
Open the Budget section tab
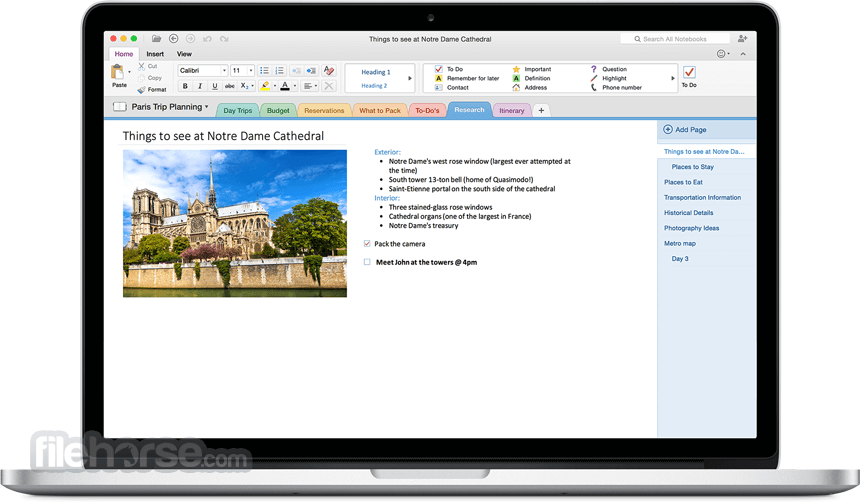pyautogui.click(x=278, y=110)
